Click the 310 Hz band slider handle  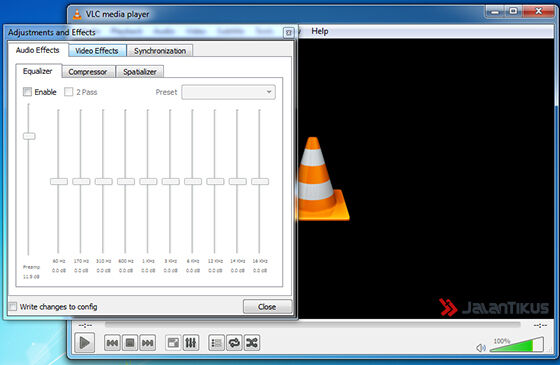(104, 181)
